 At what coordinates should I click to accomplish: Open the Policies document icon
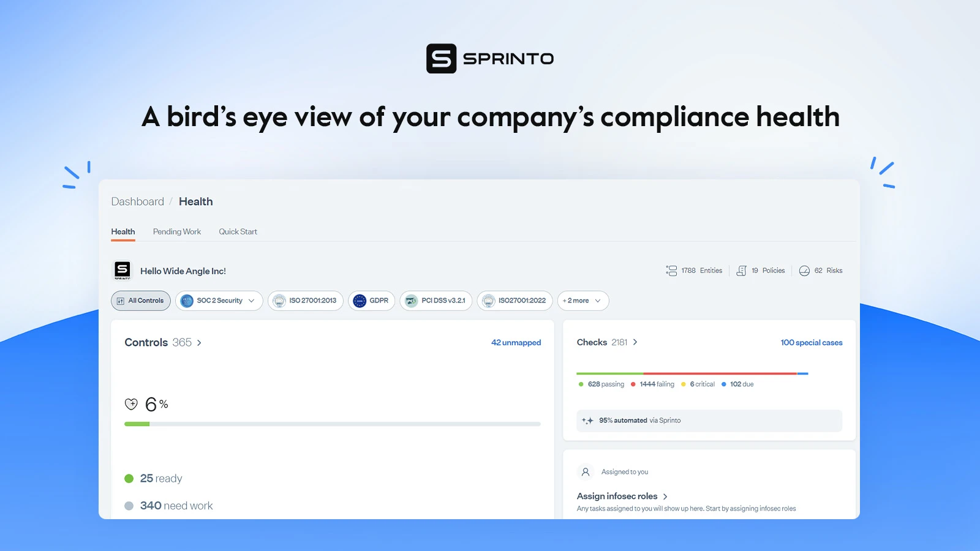tap(742, 271)
